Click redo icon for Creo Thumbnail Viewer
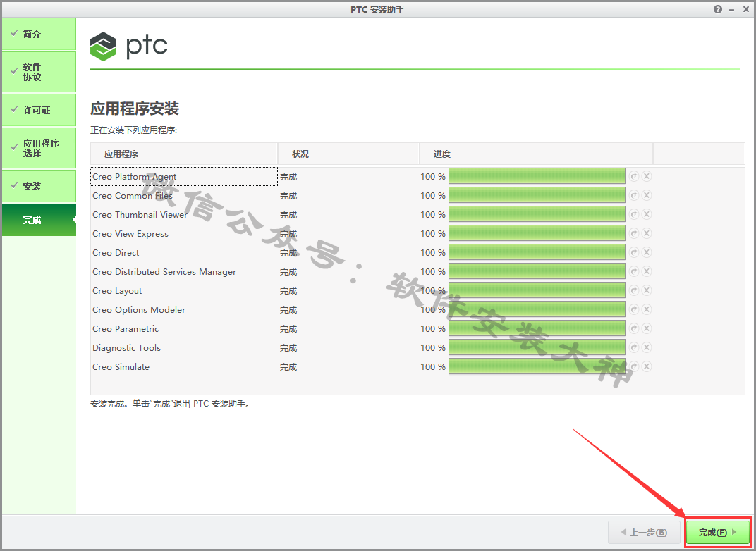 click(x=634, y=214)
